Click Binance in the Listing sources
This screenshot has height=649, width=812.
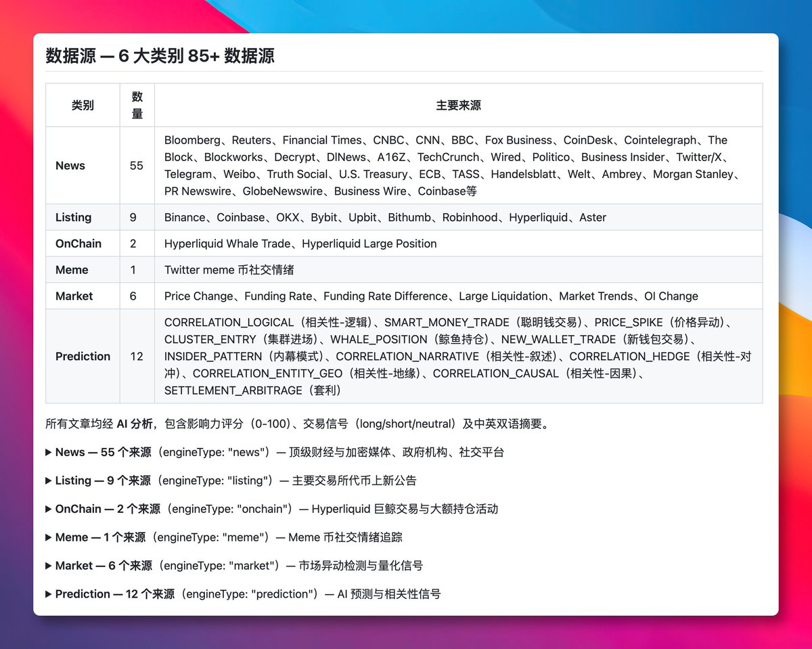point(185,217)
